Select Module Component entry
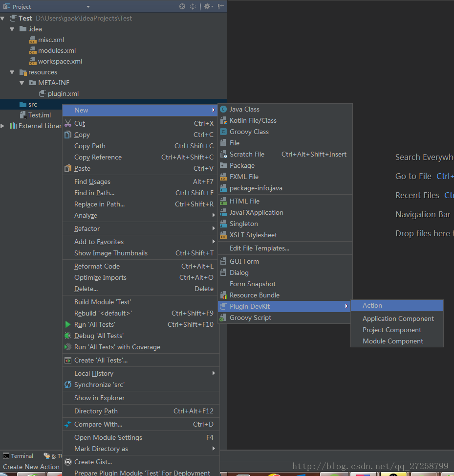The image size is (454, 476). pos(397,341)
